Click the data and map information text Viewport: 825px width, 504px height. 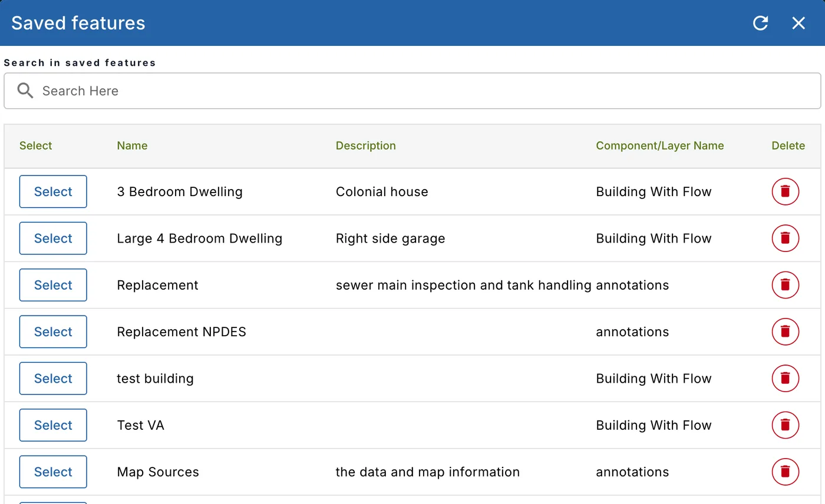427,472
